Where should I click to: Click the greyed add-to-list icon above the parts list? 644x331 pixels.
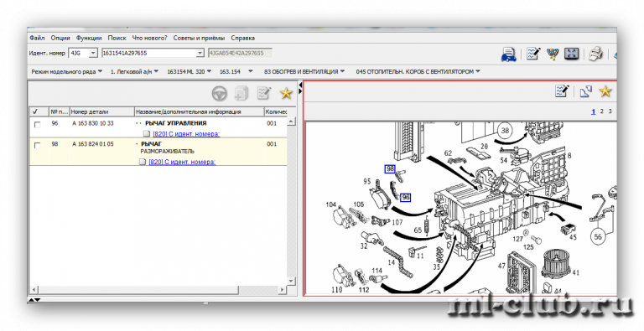pyautogui.click(x=241, y=94)
